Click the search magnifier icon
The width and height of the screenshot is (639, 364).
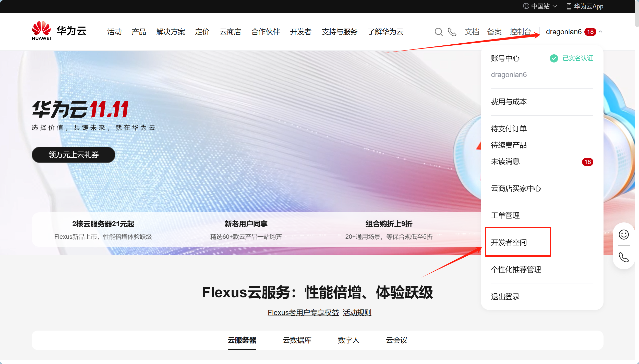(x=438, y=32)
